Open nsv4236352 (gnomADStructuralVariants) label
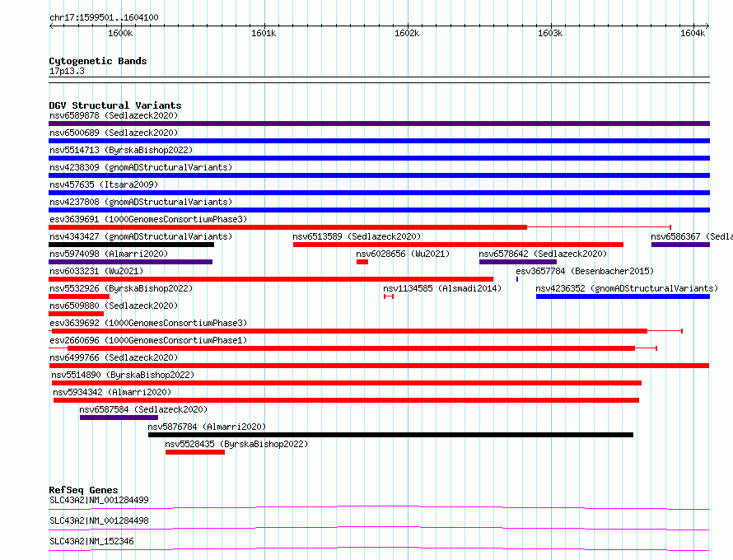 (627, 288)
